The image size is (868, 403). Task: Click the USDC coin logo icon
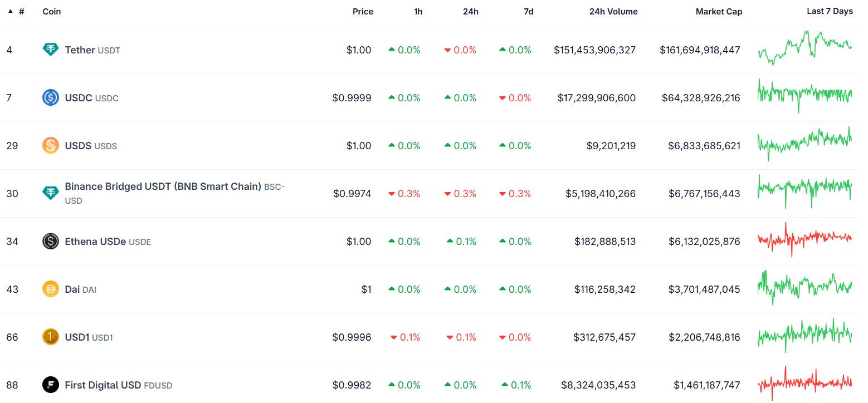coord(51,98)
